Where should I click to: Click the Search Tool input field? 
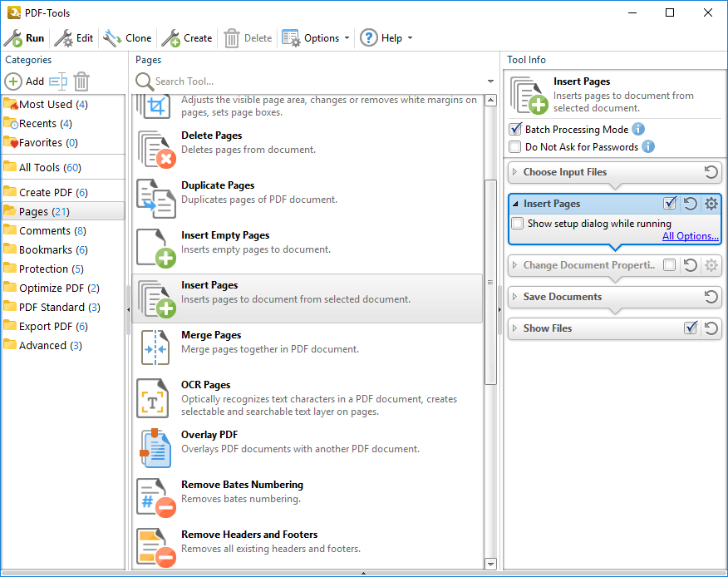318,81
